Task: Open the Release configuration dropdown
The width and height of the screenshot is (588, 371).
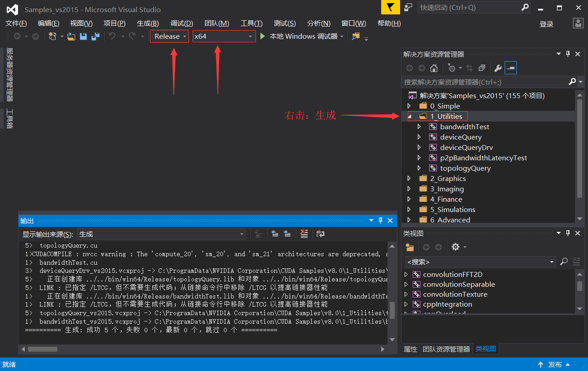Action: (169, 36)
